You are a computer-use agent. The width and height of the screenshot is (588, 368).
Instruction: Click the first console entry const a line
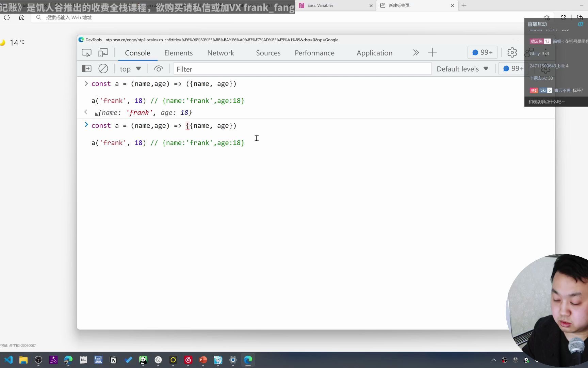click(x=164, y=84)
